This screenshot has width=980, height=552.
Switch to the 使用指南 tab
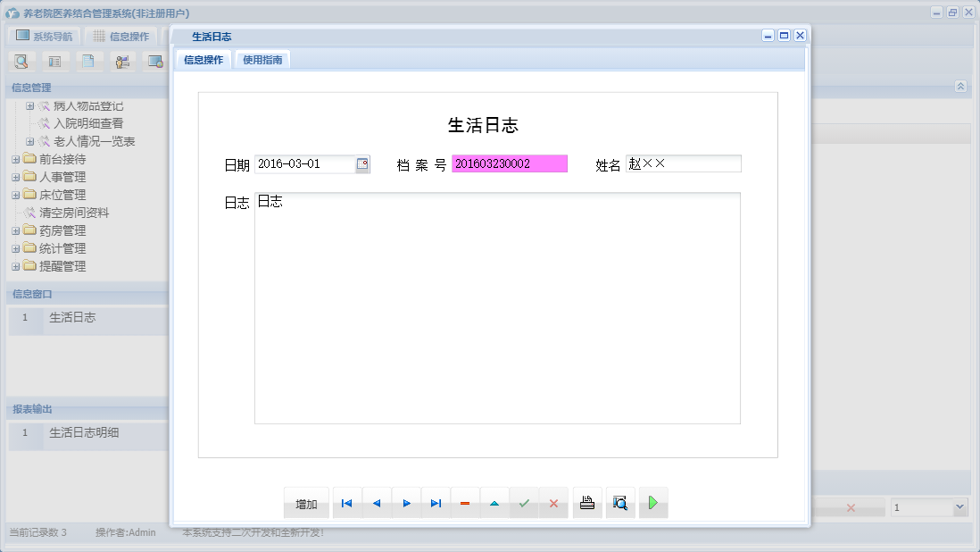click(x=263, y=59)
